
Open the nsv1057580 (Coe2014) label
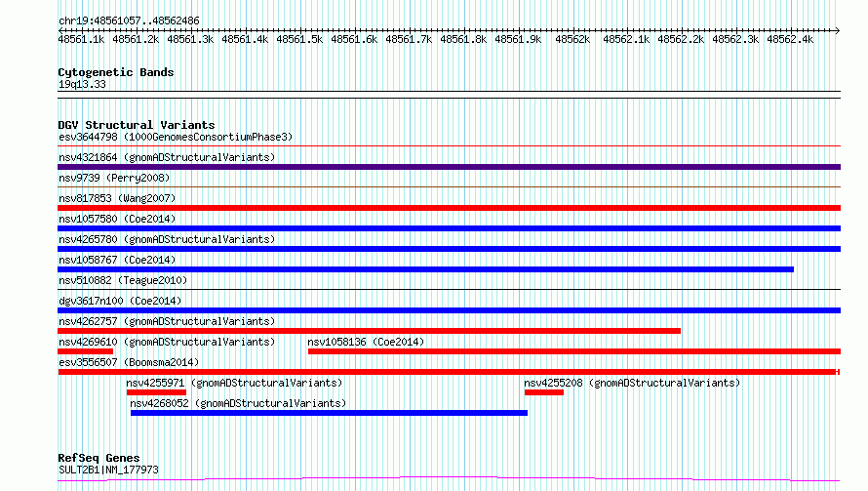point(117,219)
